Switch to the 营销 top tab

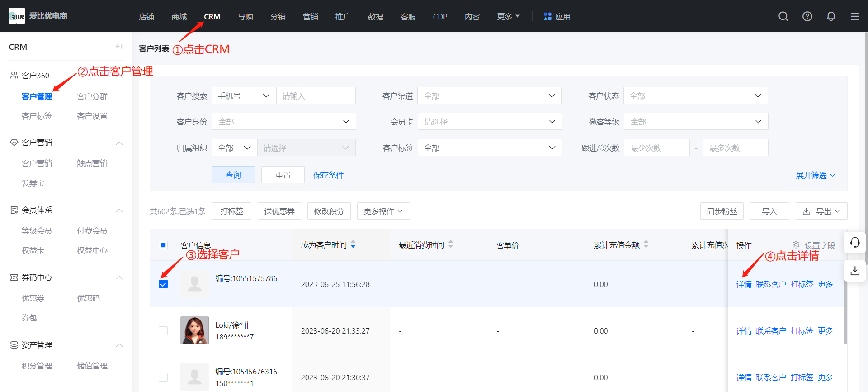(x=310, y=17)
